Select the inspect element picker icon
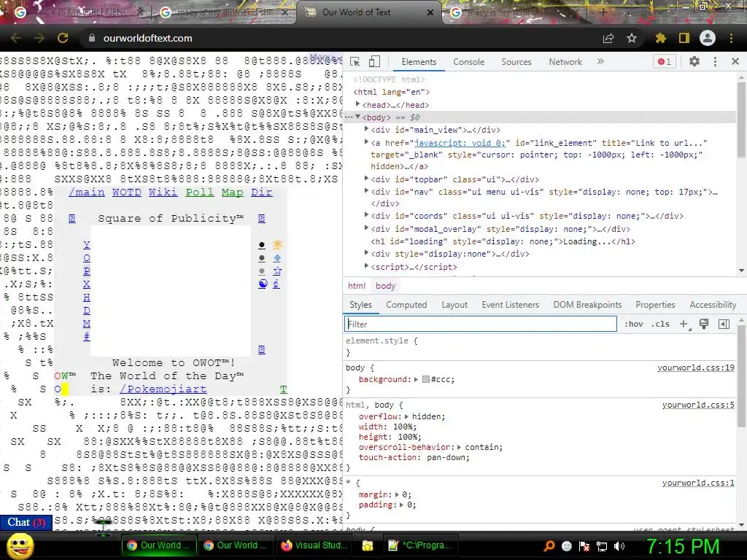The height and width of the screenshot is (560, 747). [x=355, y=61]
